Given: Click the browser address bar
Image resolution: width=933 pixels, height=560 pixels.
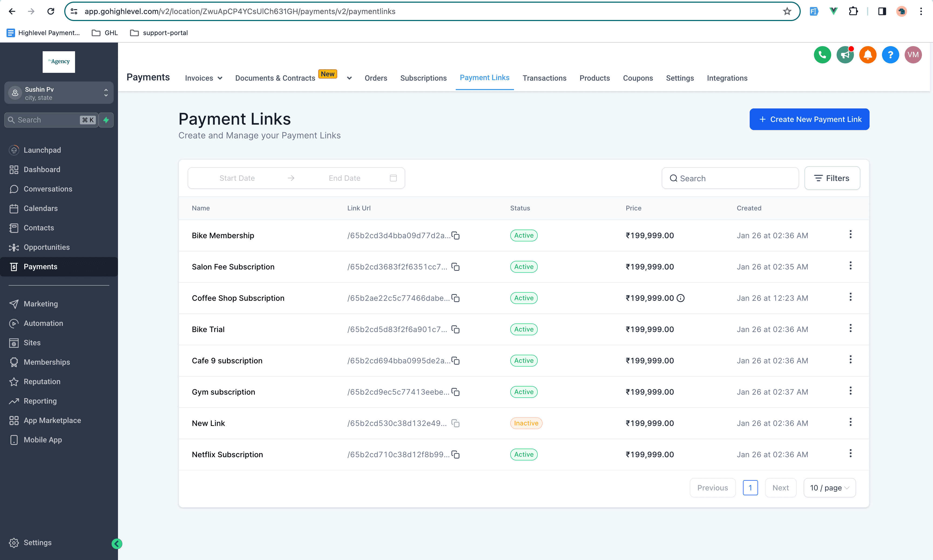Looking at the screenshot, I should coord(432,11).
